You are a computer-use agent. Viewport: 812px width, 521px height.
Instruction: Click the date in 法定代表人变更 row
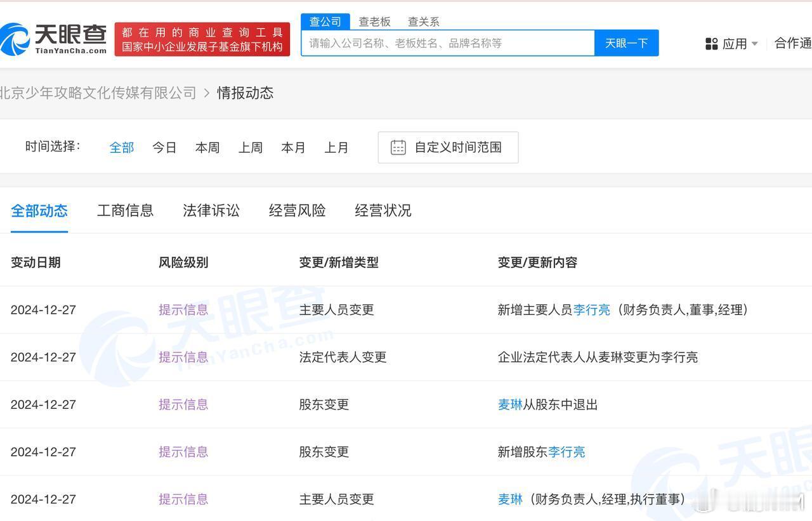pyautogui.click(x=43, y=357)
